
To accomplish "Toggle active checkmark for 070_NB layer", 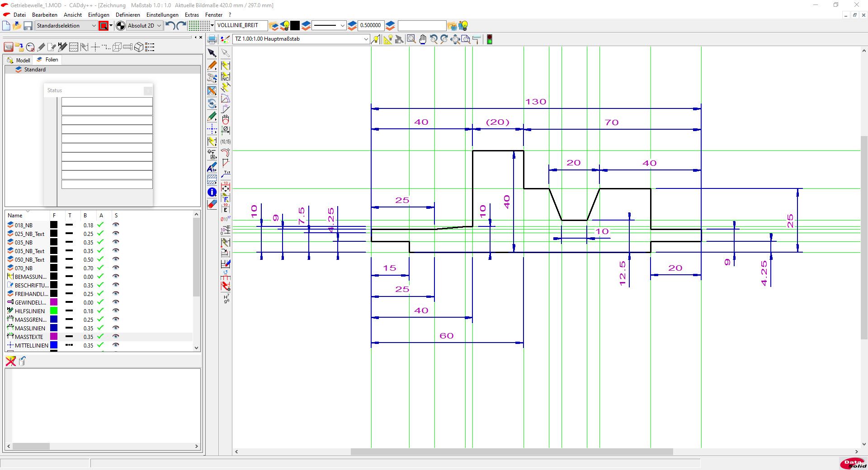I will (x=100, y=268).
